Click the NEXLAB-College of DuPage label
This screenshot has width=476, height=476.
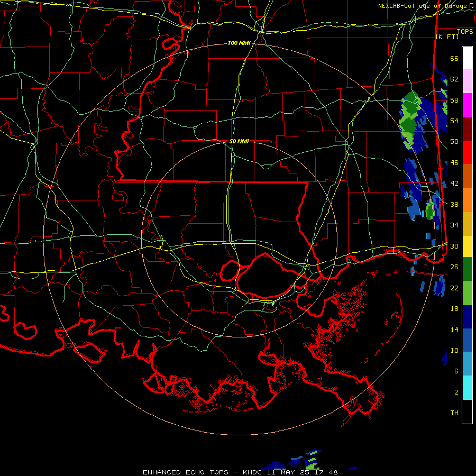tap(423, 6)
